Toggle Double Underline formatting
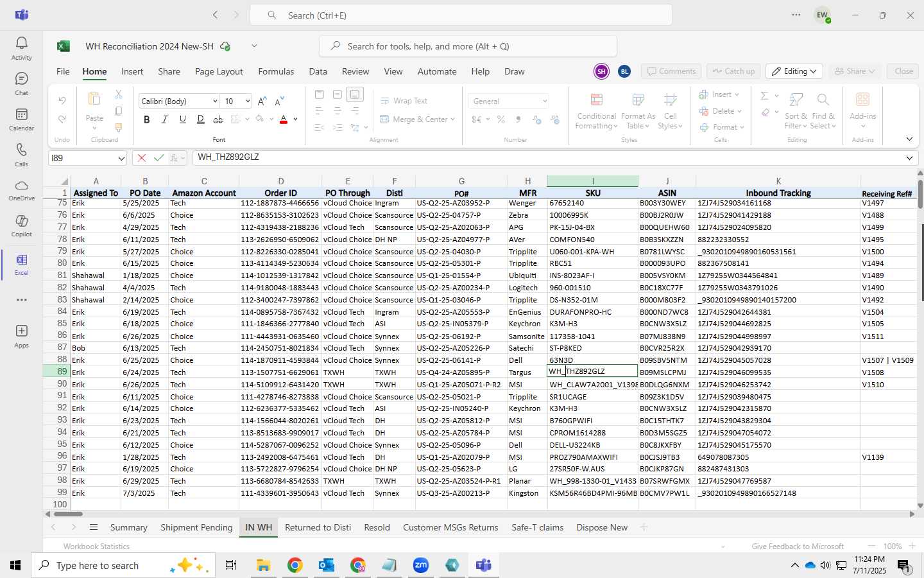 [201, 119]
